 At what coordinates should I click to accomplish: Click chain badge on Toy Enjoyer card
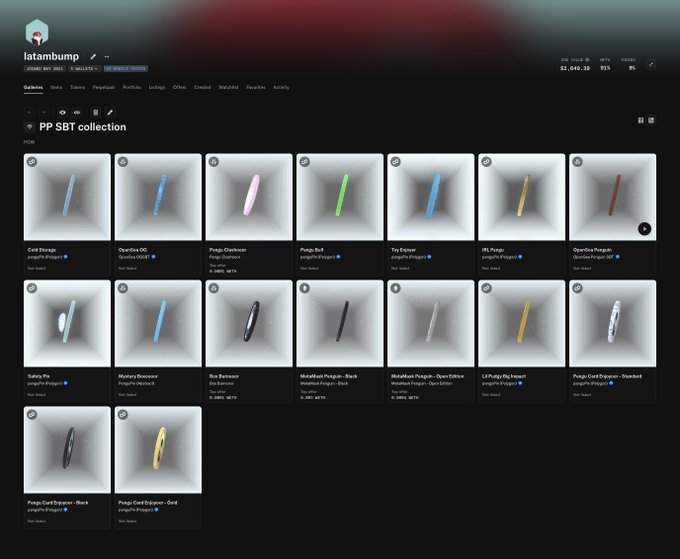pyautogui.click(x=396, y=162)
